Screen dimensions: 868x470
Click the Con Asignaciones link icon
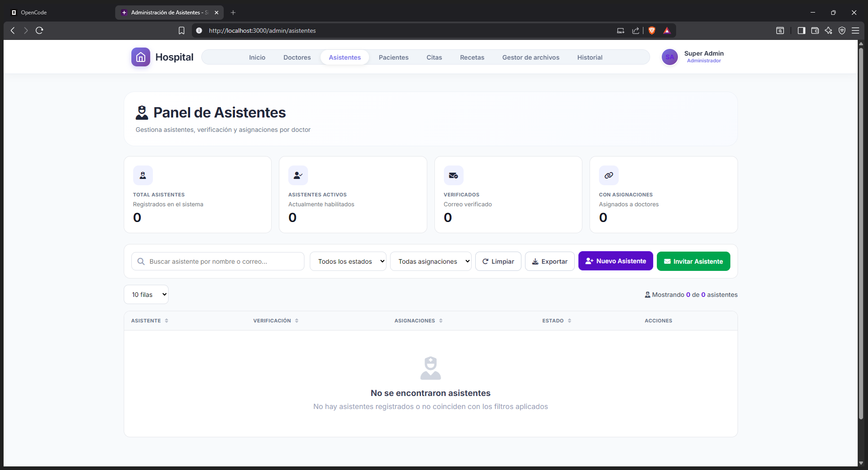click(x=609, y=175)
